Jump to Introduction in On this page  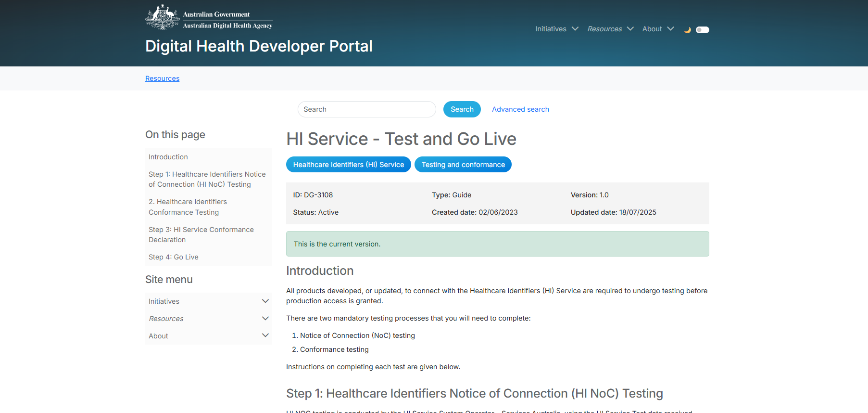point(168,157)
